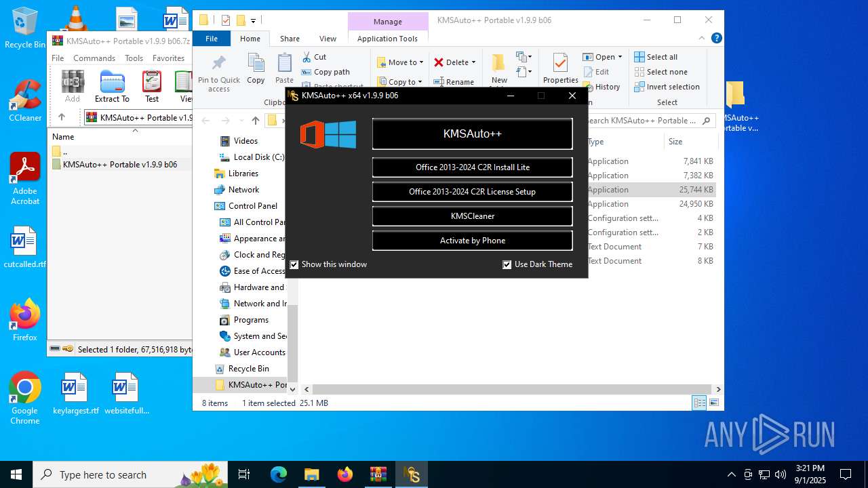This screenshot has width=868, height=488.
Task: Click Add in WinRAR toolbar
Action: click(73, 87)
